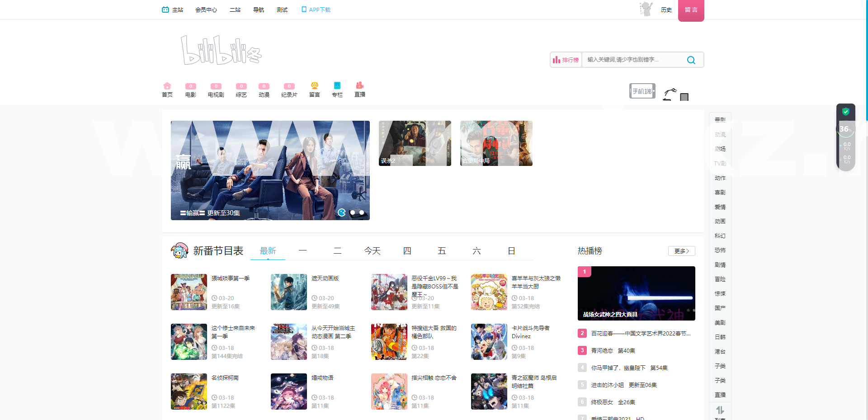Click the 手机端 mobile version icon
This screenshot has width=868, height=420.
(642, 91)
